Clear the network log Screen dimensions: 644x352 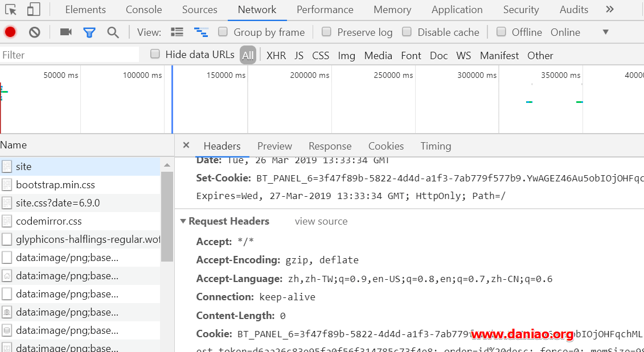pos(35,32)
